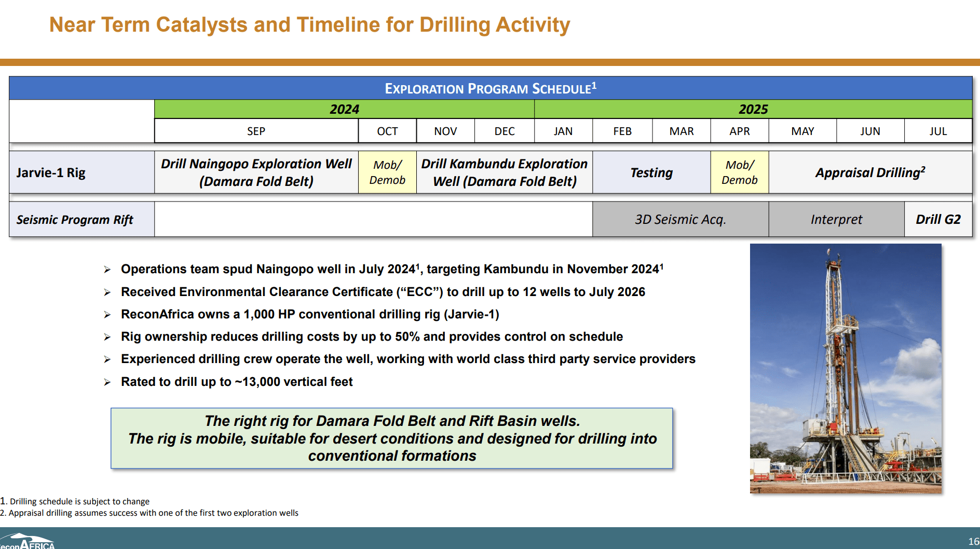The height and width of the screenshot is (549, 980).
Task: Select the April Mob/Demob cell
Action: [739, 172]
